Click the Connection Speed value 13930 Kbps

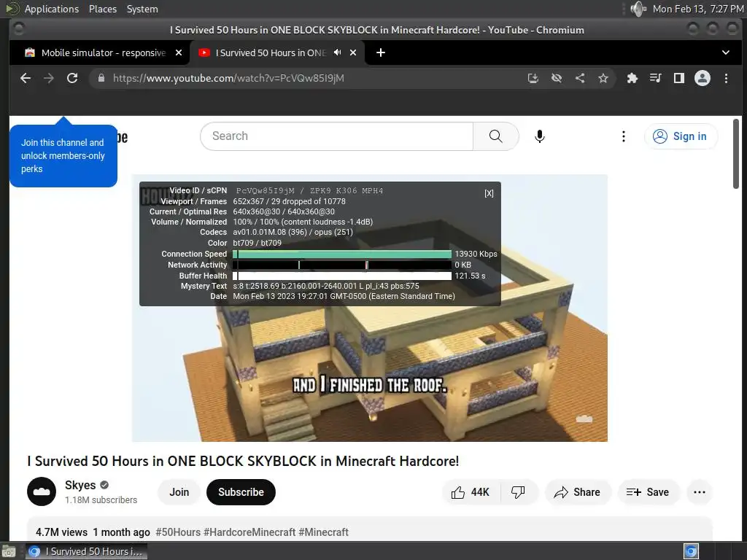point(476,254)
